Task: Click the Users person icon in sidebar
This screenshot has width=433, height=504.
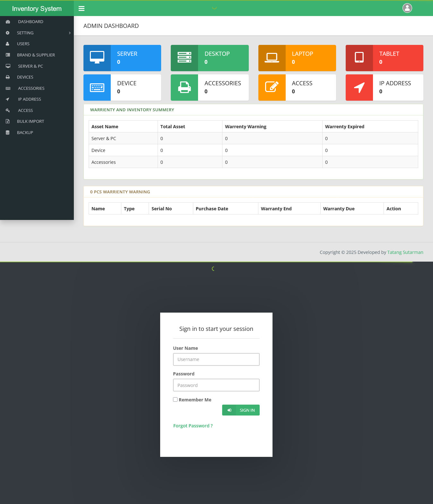Action: pyautogui.click(x=7, y=44)
